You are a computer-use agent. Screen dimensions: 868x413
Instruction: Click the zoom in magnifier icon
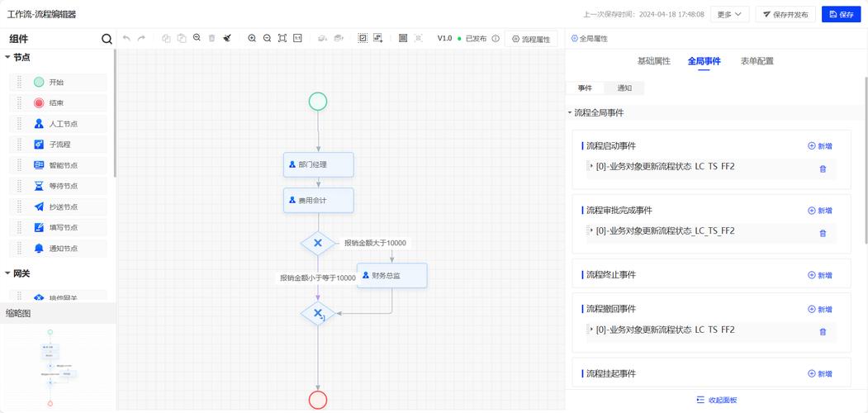point(252,38)
